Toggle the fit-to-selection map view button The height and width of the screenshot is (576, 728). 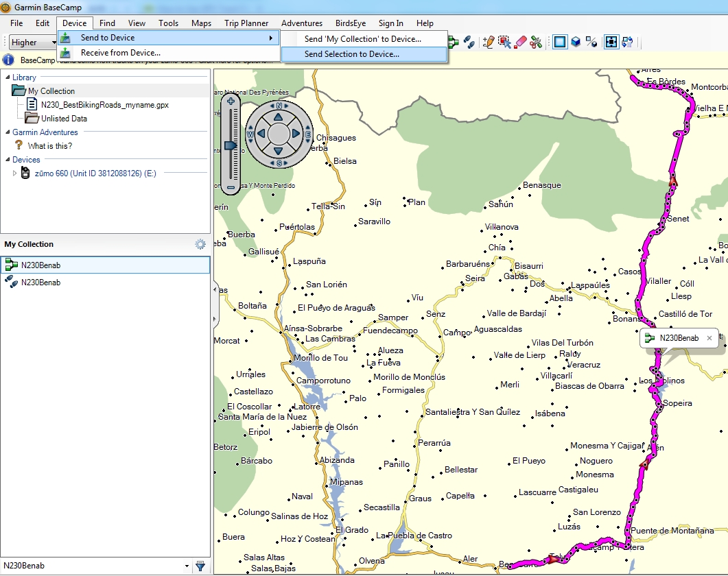(611, 42)
